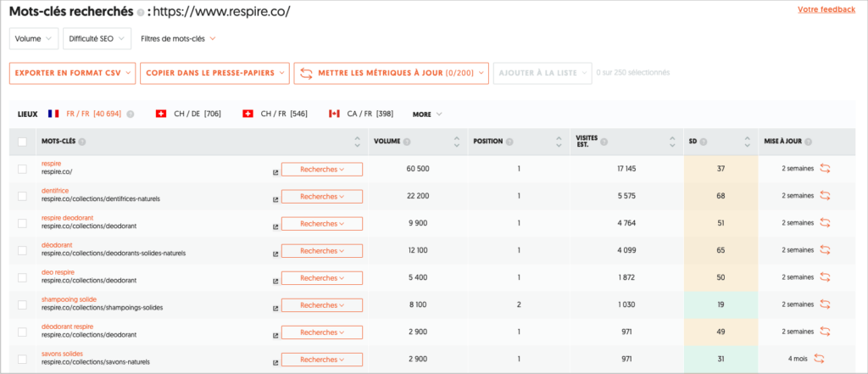Select the respire deodorant keyword checkbox
The width and height of the screenshot is (868, 374).
[22, 223]
